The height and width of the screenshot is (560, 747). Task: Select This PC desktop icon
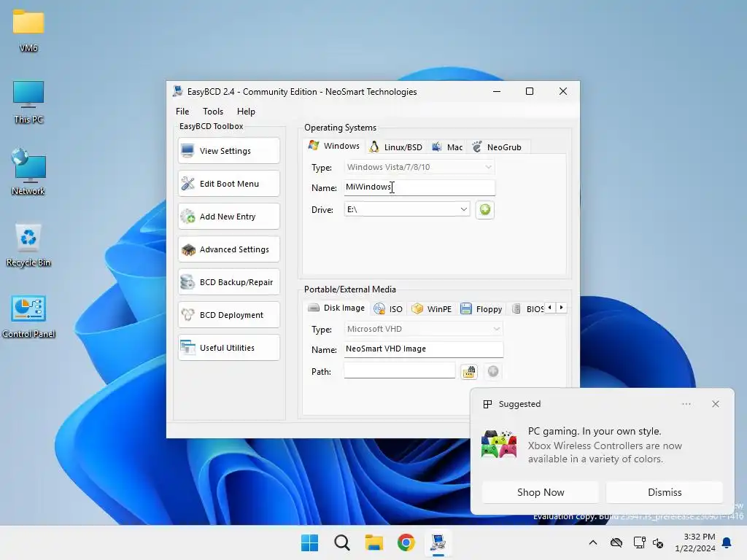click(28, 102)
